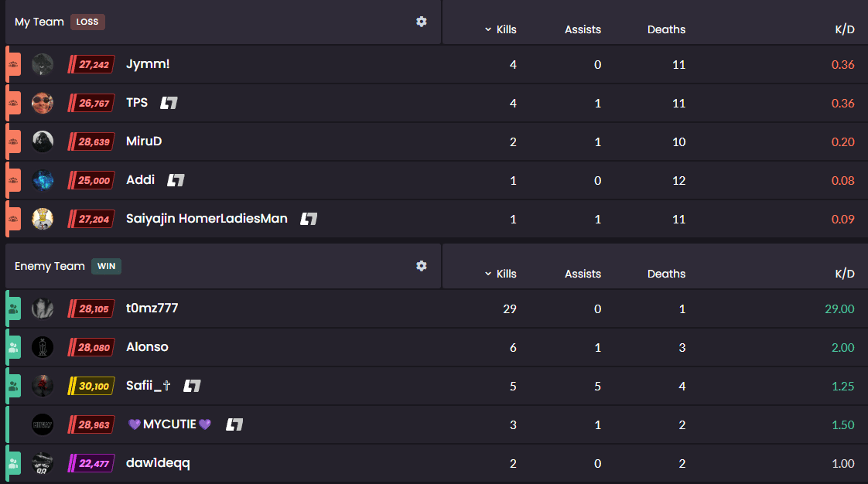The image size is (868, 484).
Task: Open player profile for MiruD
Action: [x=144, y=141]
